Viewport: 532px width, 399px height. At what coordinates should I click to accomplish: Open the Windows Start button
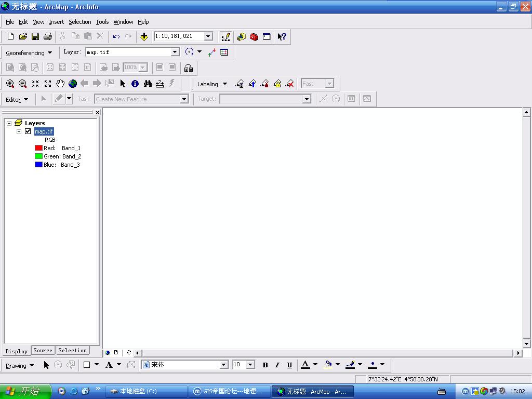(25, 392)
